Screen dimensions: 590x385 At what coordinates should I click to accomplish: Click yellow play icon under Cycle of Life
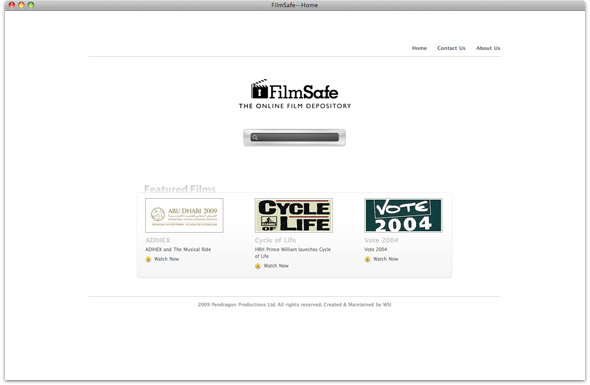(258, 266)
